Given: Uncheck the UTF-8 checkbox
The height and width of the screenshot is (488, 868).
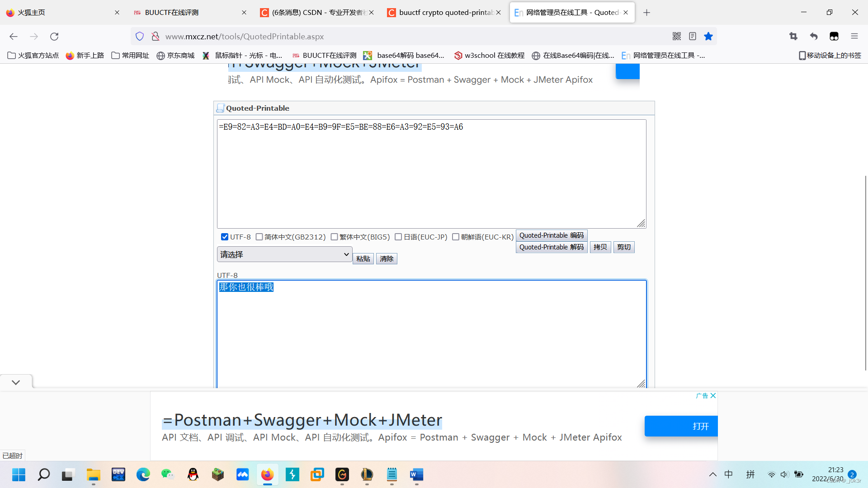Looking at the screenshot, I should pos(225,237).
